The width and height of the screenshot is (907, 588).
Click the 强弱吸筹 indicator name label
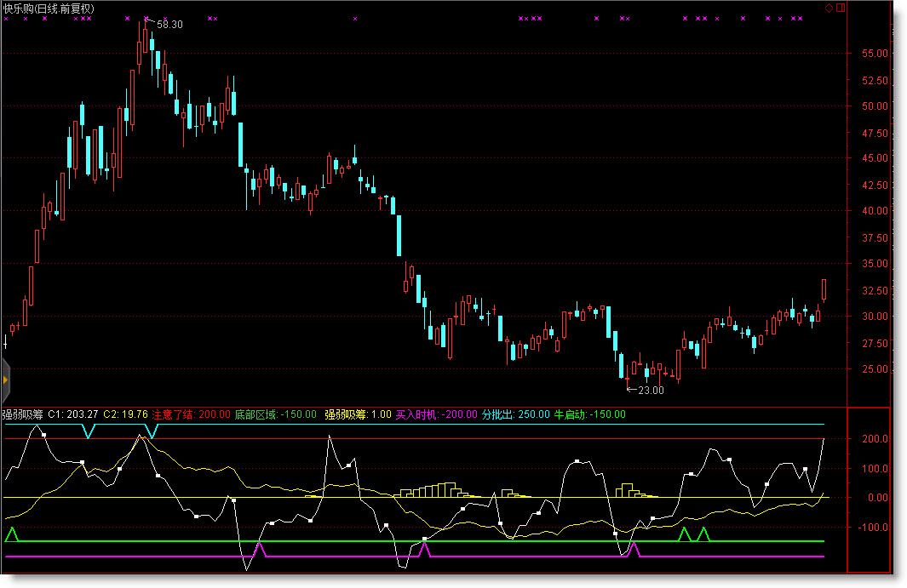[22, 414]
